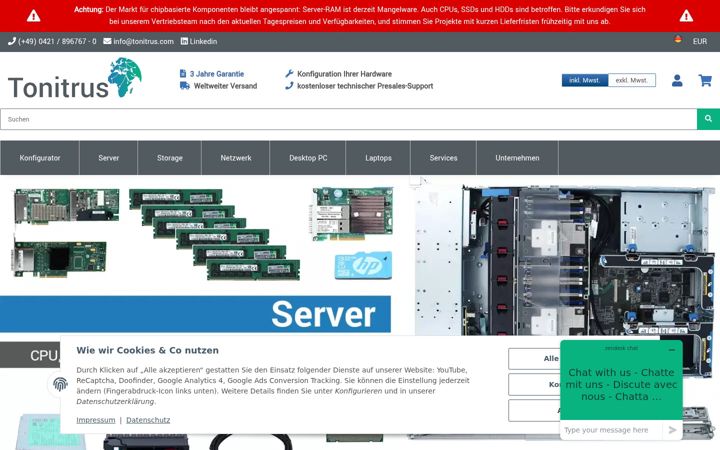This screenshot has width=720, height=450.
Task: Select the German flag language icon
Action: click(x=678, y=39)
